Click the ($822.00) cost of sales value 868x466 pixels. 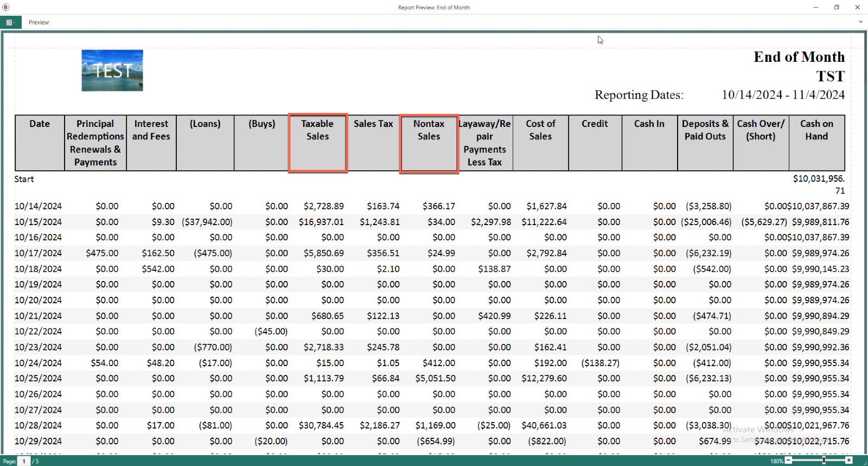[547, 441]
